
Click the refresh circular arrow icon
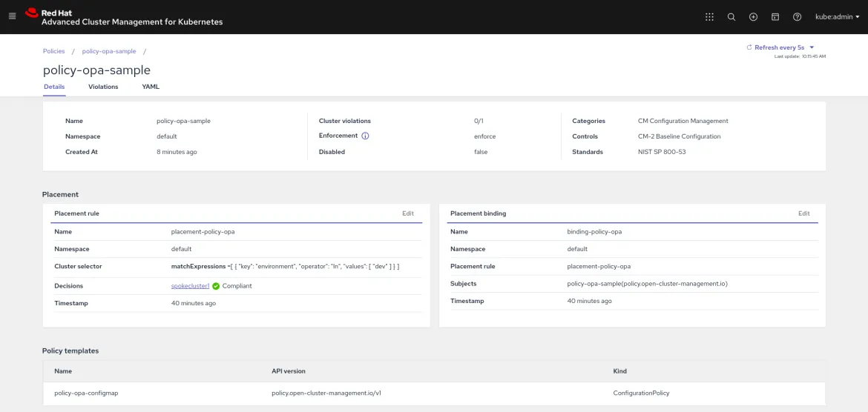749,47
